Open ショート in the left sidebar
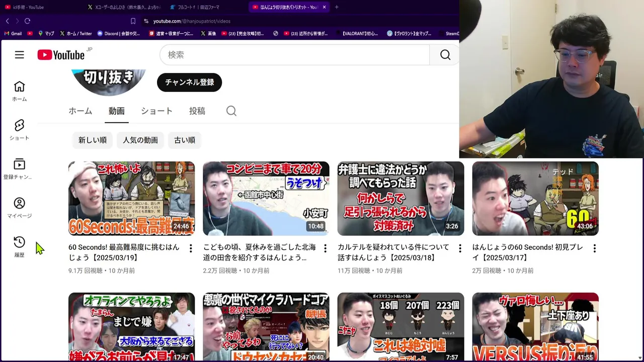Image resolution: width=644 pixels, height=362 pixels. [19, 130]
